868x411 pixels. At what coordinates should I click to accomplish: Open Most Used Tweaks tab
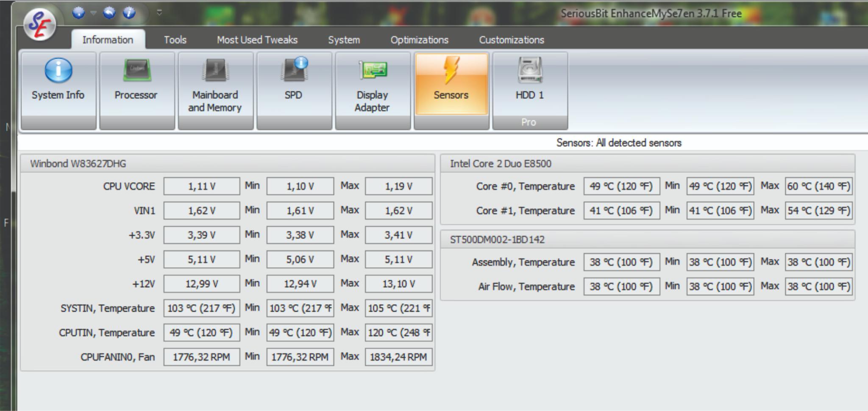point(257,40)
